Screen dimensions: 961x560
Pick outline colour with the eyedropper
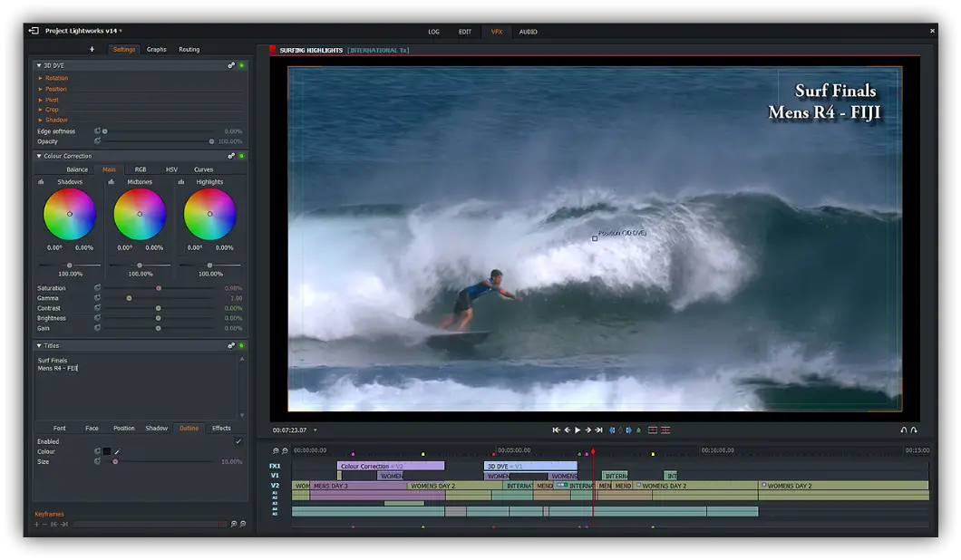117,451
